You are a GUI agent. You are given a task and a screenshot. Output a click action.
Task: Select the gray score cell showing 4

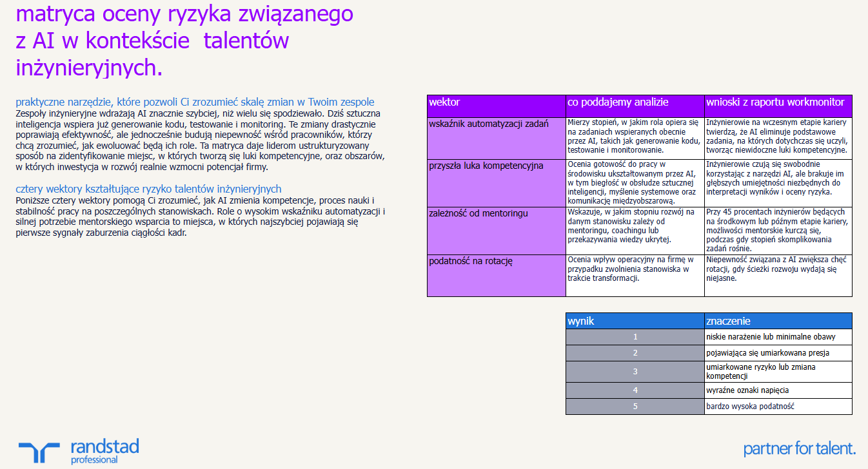point(634,389)
